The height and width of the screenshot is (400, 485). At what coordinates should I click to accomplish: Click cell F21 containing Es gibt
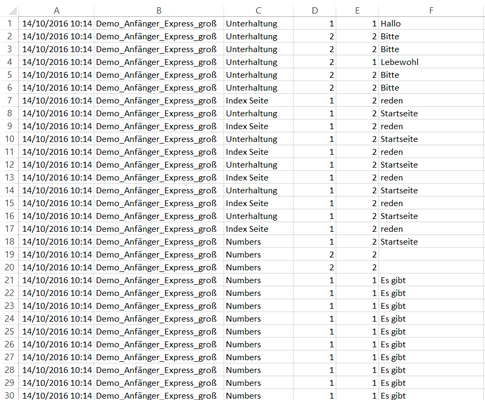432,280
